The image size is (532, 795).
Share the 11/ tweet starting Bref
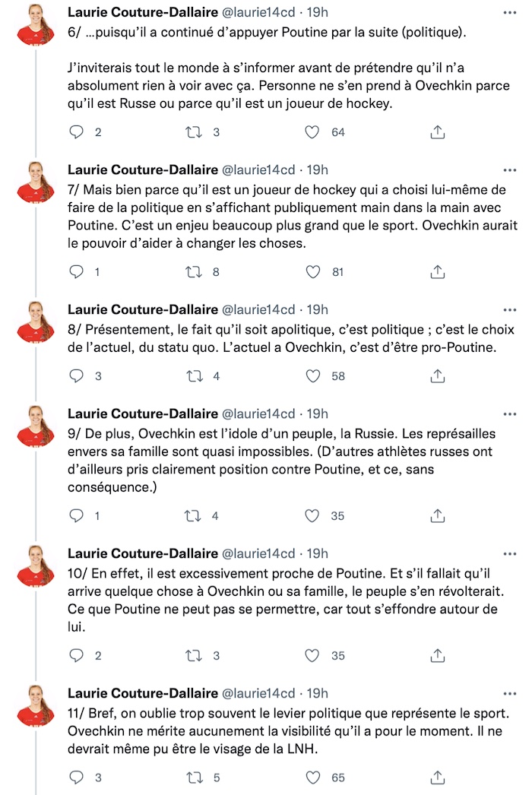coord(437,778)
